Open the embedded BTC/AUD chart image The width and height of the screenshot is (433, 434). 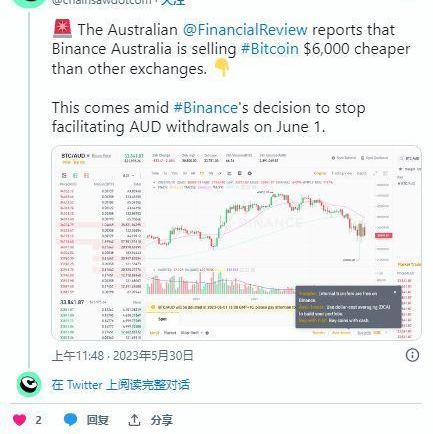tap(236, 243)
